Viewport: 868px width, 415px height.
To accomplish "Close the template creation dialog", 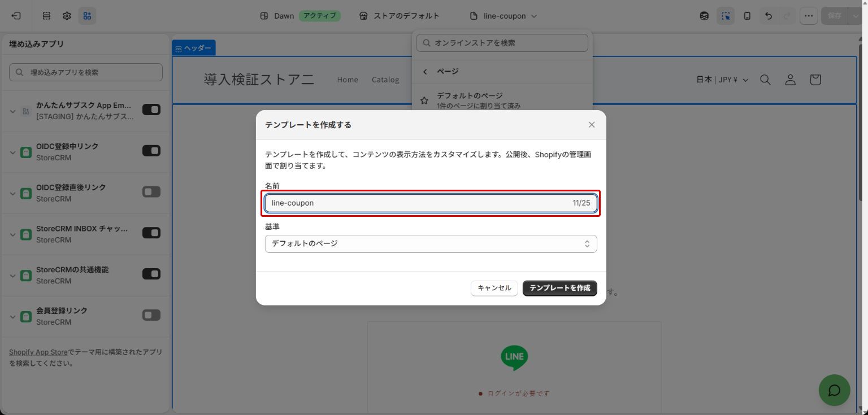I will 592,125.
